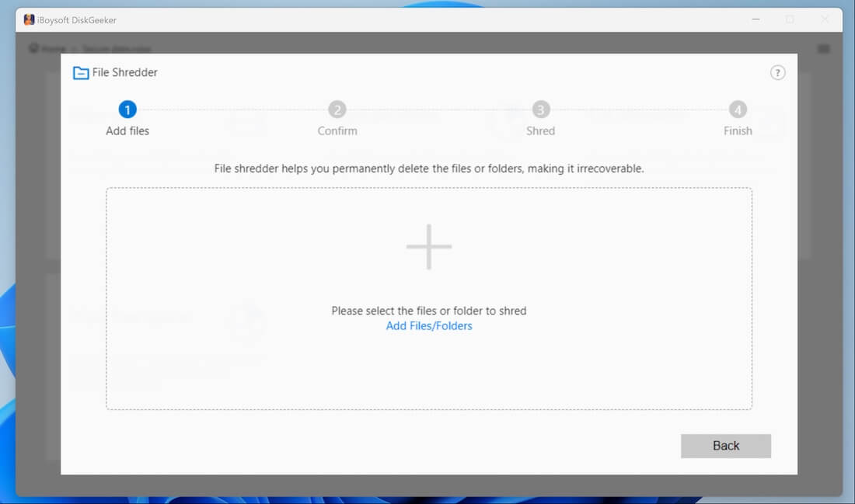Click the iBoysoft DiskGeeker app logo
855x504 pixels.
tap(29, 19)
